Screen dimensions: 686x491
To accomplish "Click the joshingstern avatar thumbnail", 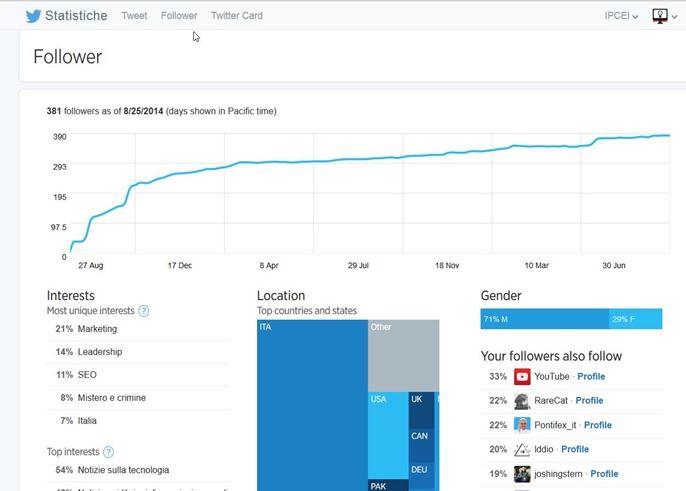I will point(522,474).
